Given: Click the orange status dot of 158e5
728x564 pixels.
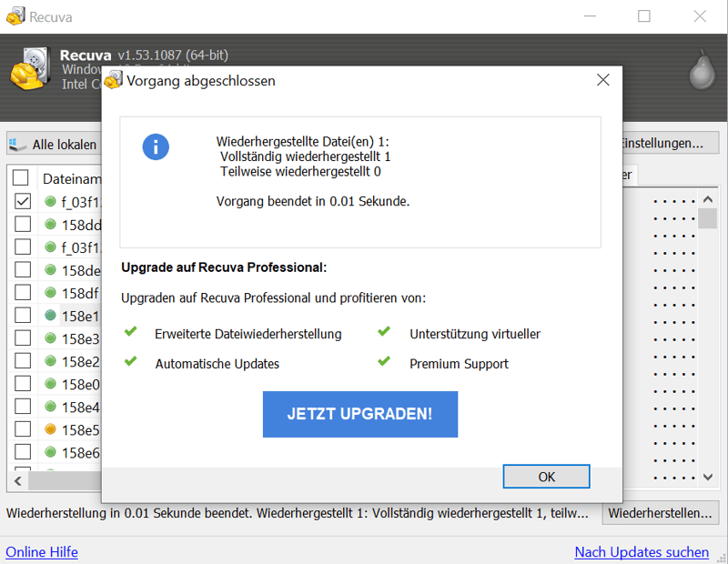Looking at the screenshot, I should (50, 429).
